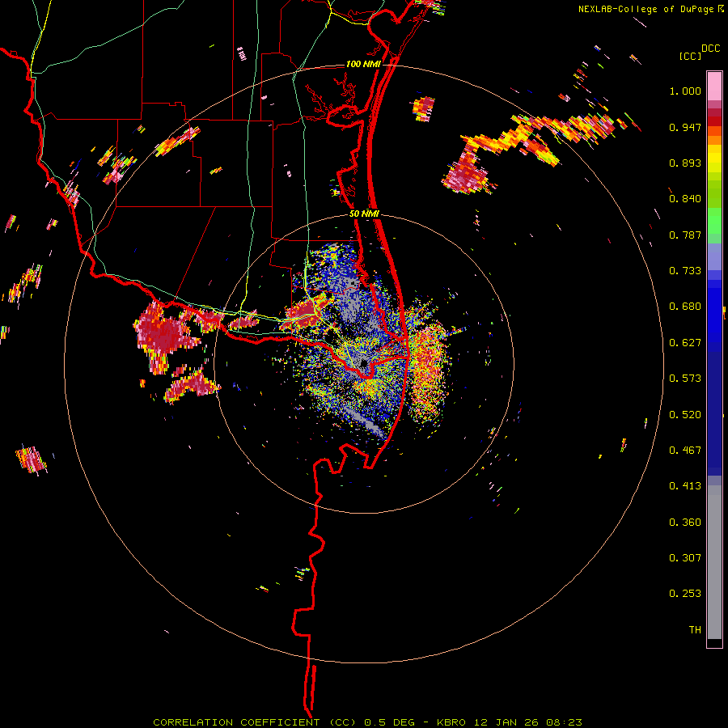728x728 pixels.
Task: Click the 0.307 color scale value
Action: click(x=685, y=558)
